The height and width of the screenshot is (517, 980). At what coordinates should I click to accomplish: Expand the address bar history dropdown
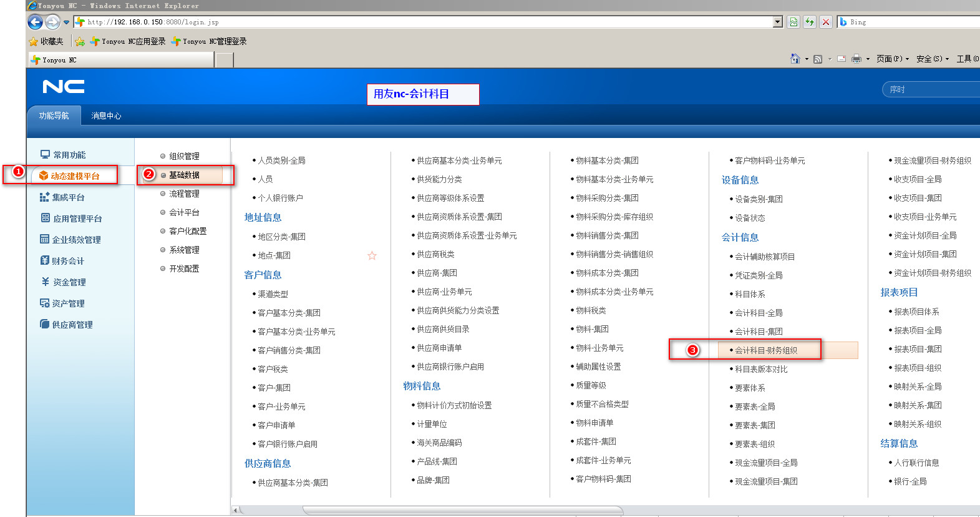click(x=777, y=22)
